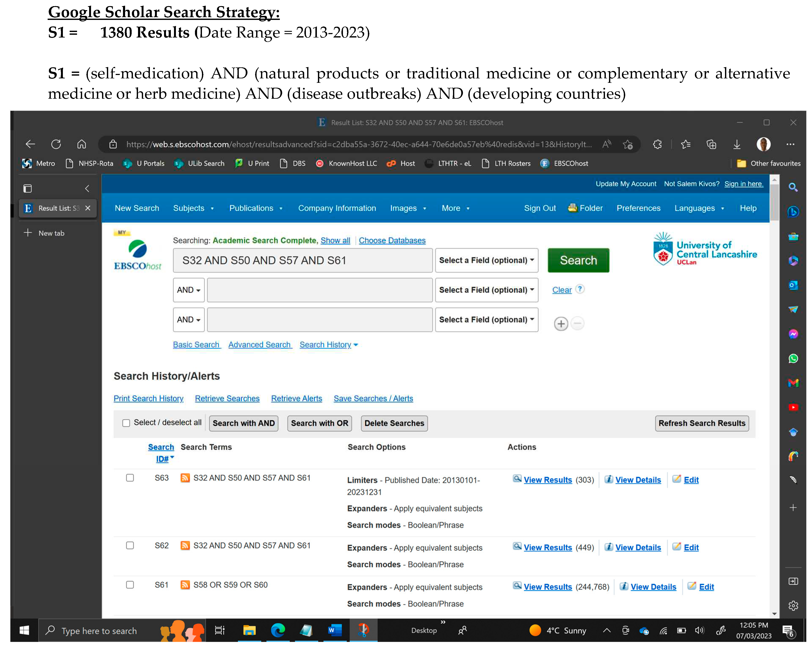This screenshot has height=649, width=812.
Task: Click the browser home icon
Action: pos(82,144)
